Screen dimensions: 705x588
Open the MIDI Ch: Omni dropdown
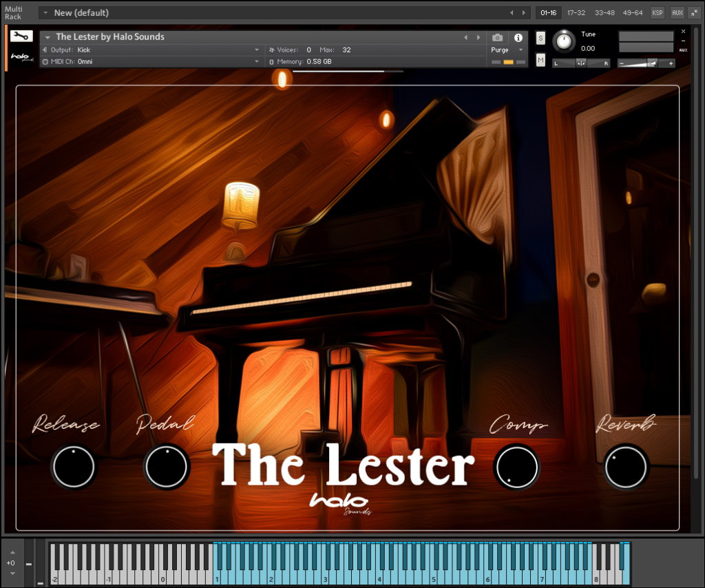tap(151, 61)
